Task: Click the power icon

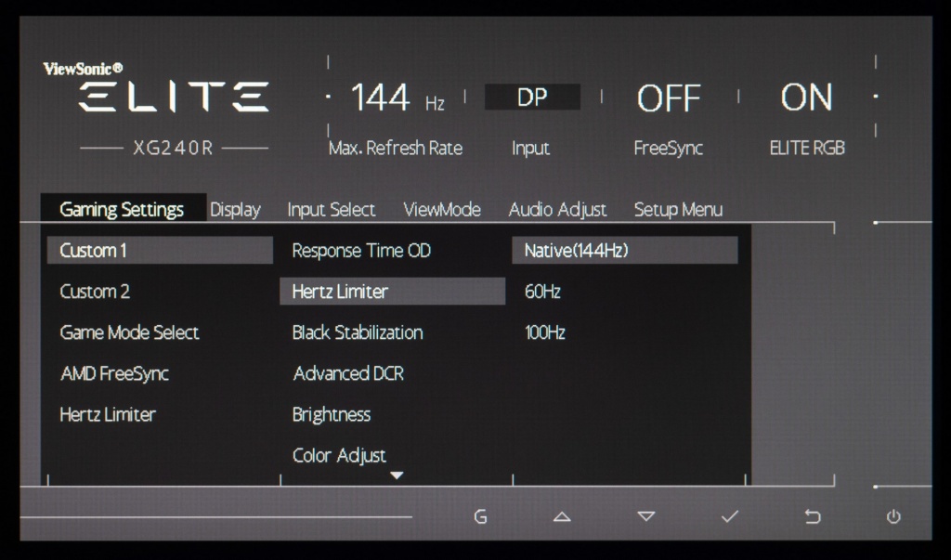Action: [893, 517]
